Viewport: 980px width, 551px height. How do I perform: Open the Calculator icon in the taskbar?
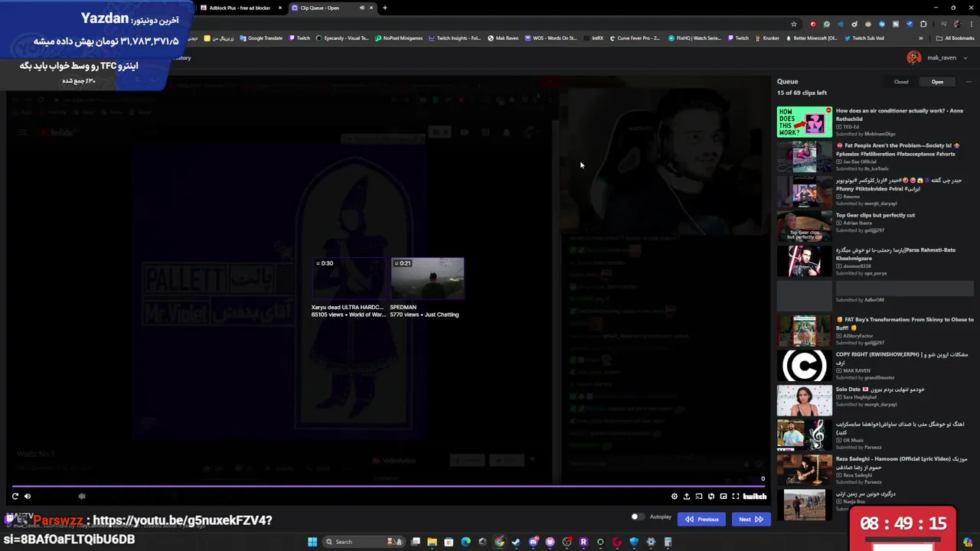pos(668,542)
